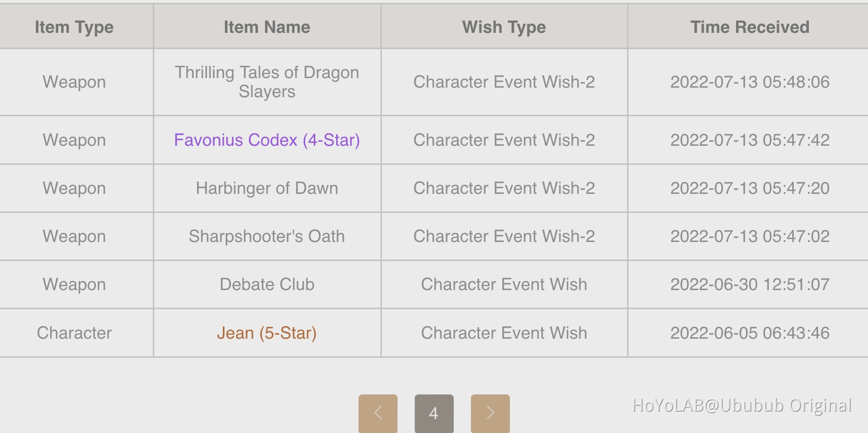Select the Harbinger of Dawn item
The width and height of the screenshot is (868, 433).
267,188
